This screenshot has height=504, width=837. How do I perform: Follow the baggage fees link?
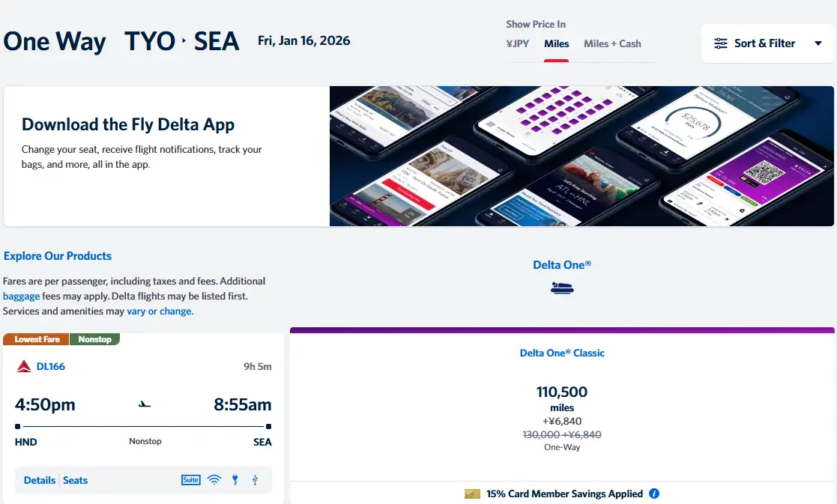[21, 296]
